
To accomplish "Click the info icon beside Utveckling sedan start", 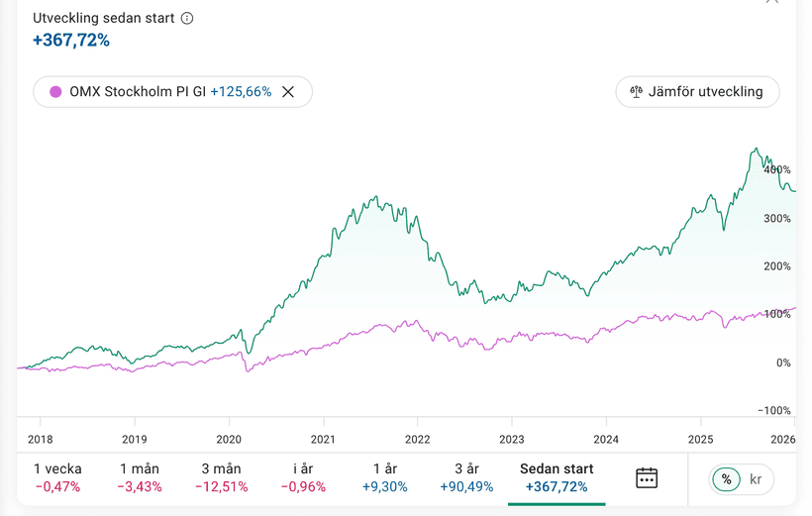I will point(187,19).
